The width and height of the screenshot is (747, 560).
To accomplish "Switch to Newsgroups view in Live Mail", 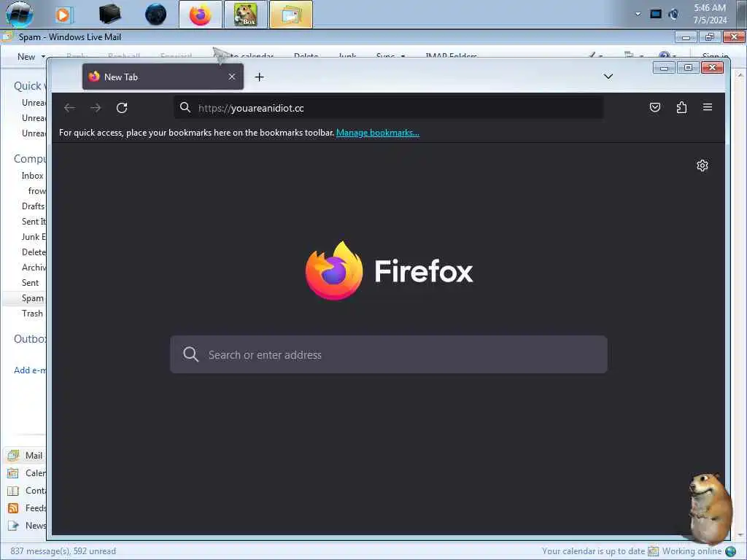I will click(27, 526).
